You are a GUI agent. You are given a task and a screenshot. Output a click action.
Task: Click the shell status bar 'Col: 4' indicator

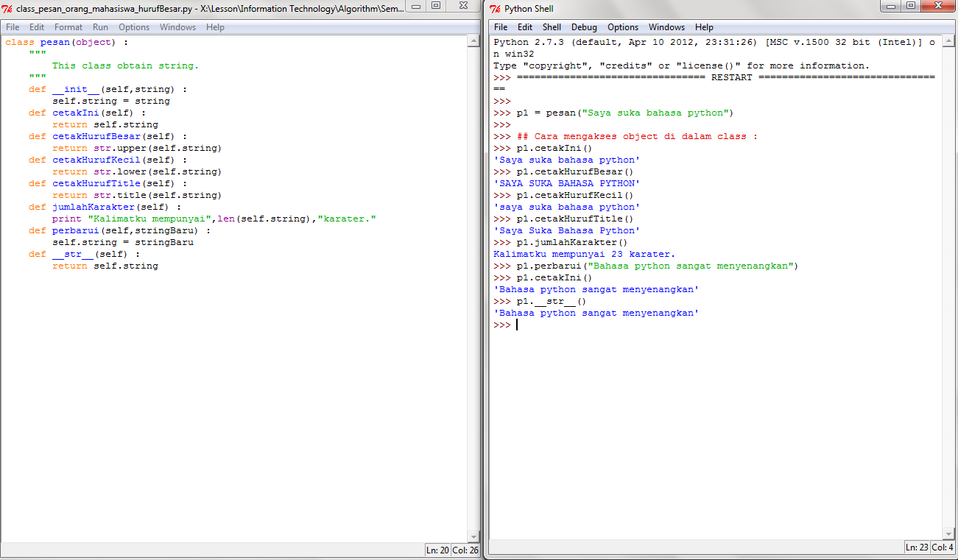pyautogui.click(x=943, y=547)
